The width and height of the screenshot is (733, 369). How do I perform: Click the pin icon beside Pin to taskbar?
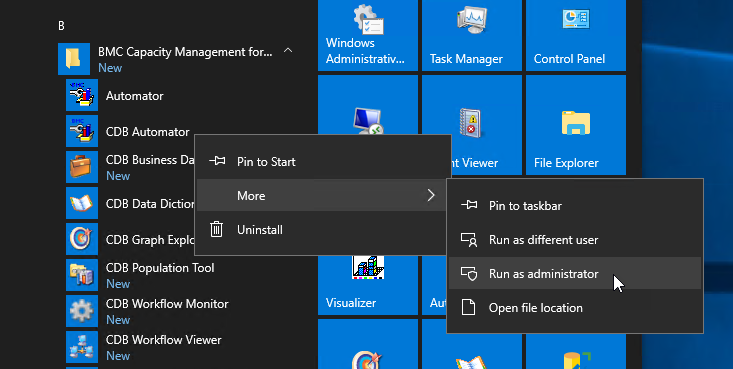[469, 205]
